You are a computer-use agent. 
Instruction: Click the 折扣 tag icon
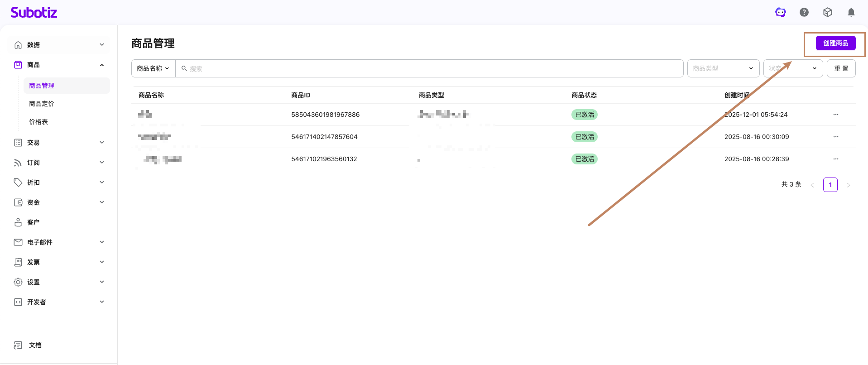(18, 182)
